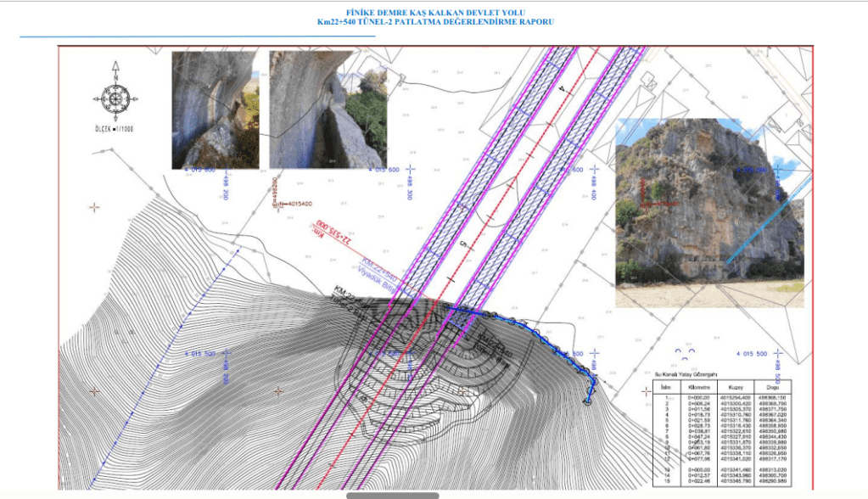
Task: Click the Doğu column header in the table
Action: (770, 385)
